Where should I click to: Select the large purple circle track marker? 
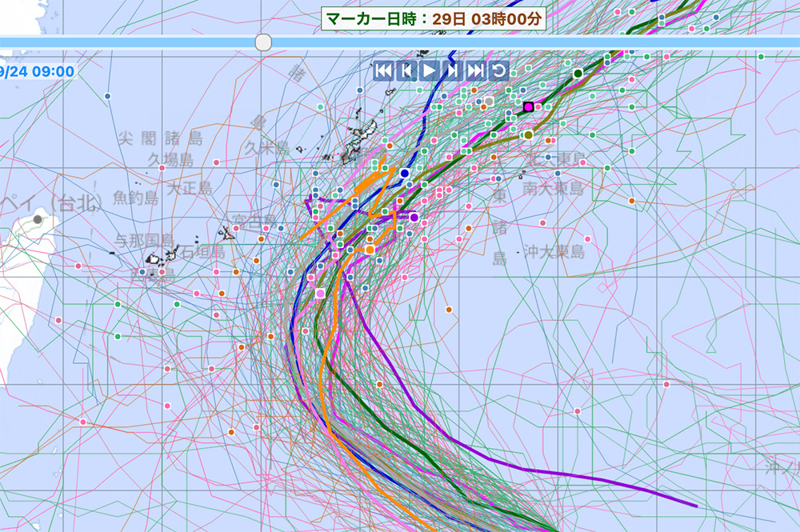pos(414,218)
